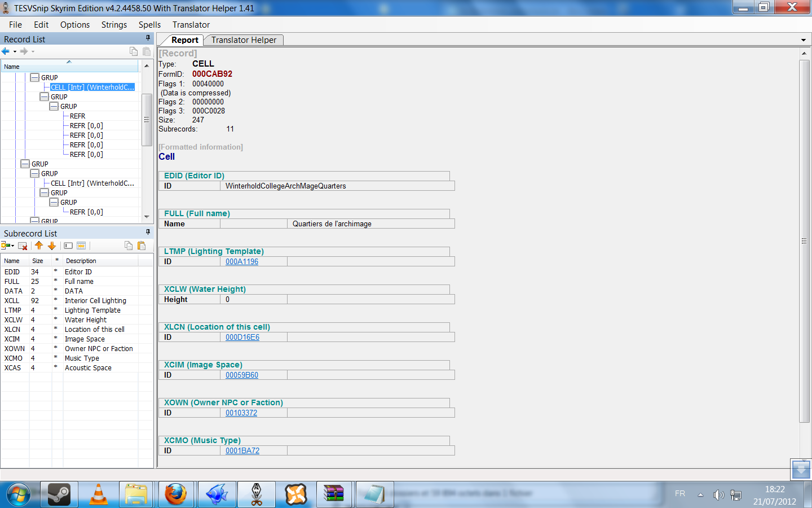Viewport: 812px width, 508px height.
Task: Show hidden system tray icons
Action: click(x=700, y=495)
